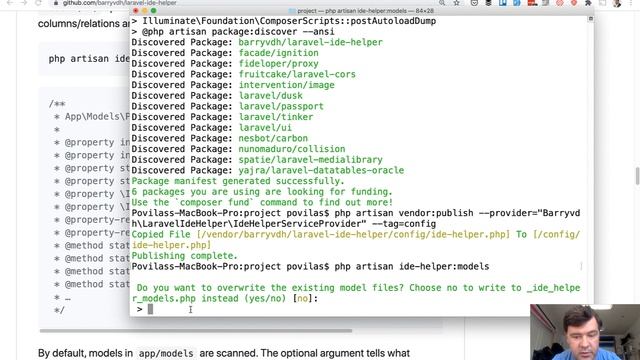The width and height of the screenshot is (640, 360).
Task: Click 'App\Models' docblock line on GitHub page
Action: (97, 117)
